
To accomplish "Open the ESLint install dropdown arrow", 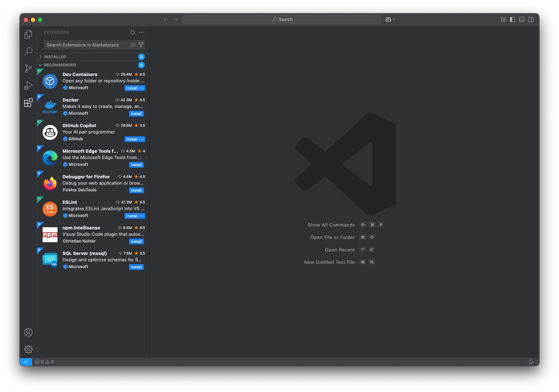I will point(142,216).
